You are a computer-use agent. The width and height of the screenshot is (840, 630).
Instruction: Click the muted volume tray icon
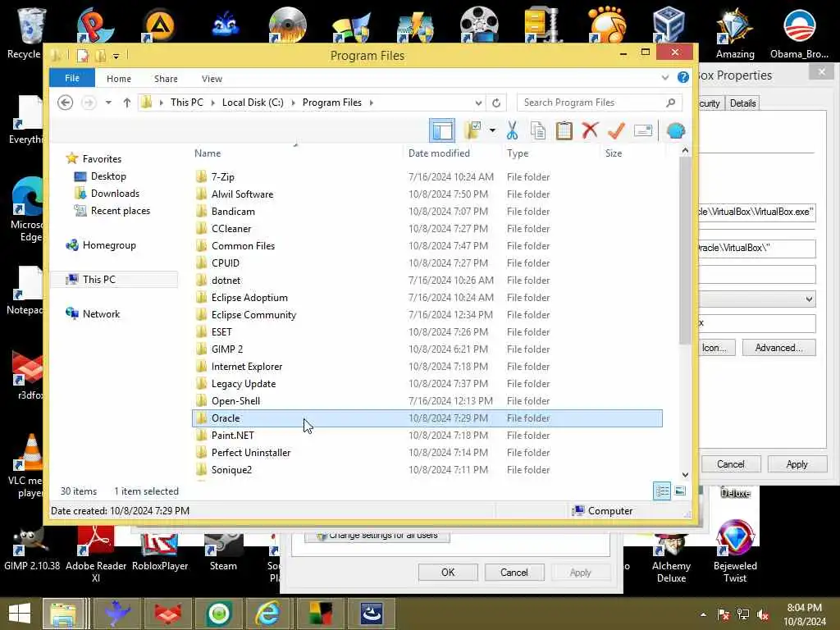763,614
